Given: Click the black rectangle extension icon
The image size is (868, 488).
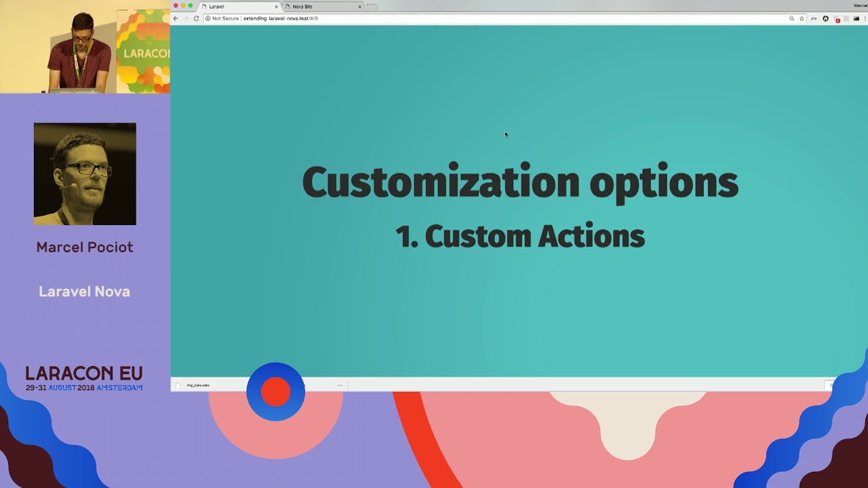Looking at the screenshot, I should coord(856,18).
